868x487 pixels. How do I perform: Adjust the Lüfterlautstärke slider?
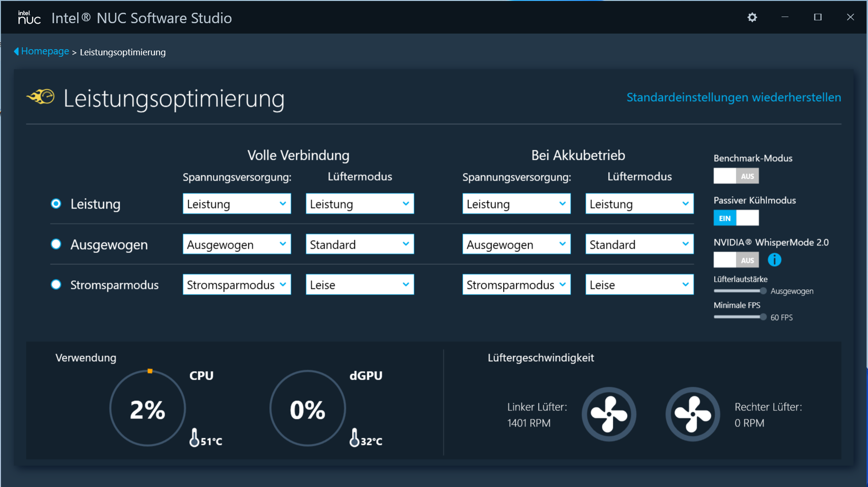[x=740, y=291]
